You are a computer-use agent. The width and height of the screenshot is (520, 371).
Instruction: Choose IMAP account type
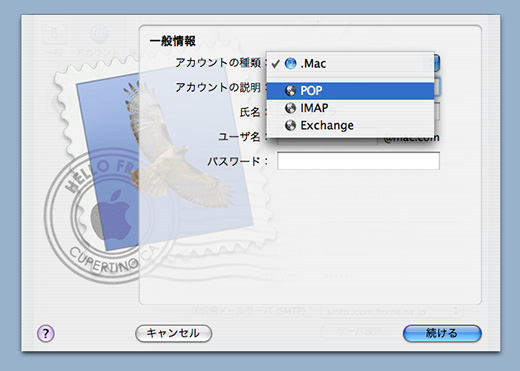click(350, 108)
